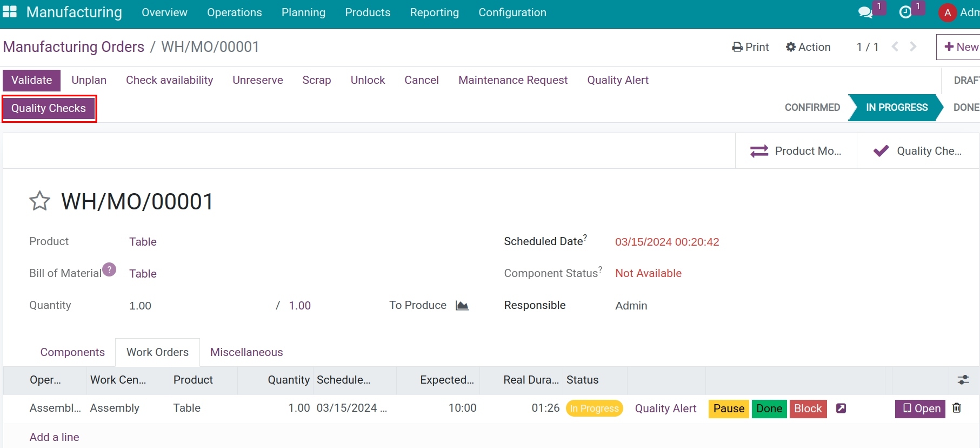Go to the previous record arrow
This screenshot has height=448, width=980.
pyautogui.click(x=895, y=47)
